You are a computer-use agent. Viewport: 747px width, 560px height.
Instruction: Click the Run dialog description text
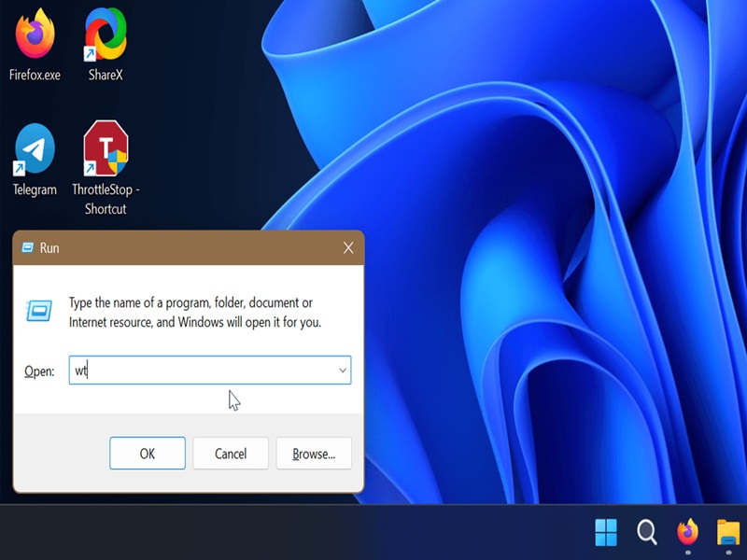[195, 313]
